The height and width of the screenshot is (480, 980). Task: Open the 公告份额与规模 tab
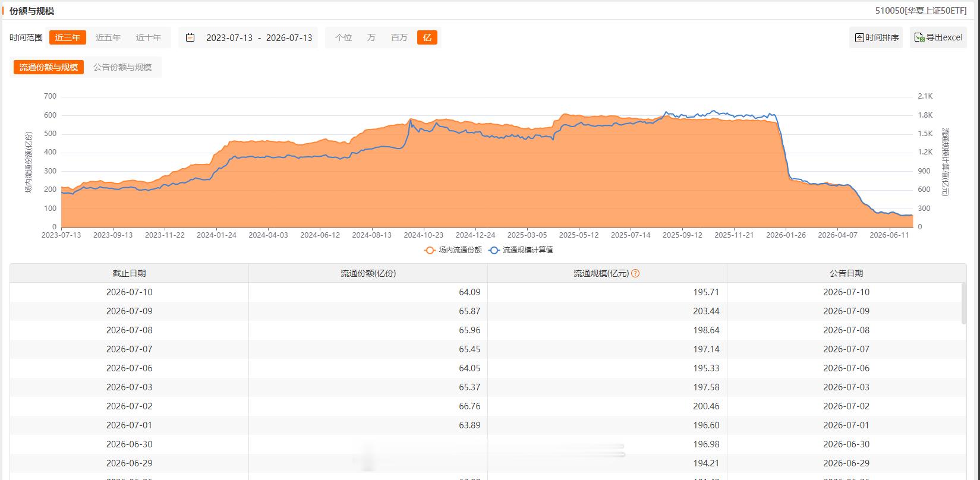tap(122, 67)
